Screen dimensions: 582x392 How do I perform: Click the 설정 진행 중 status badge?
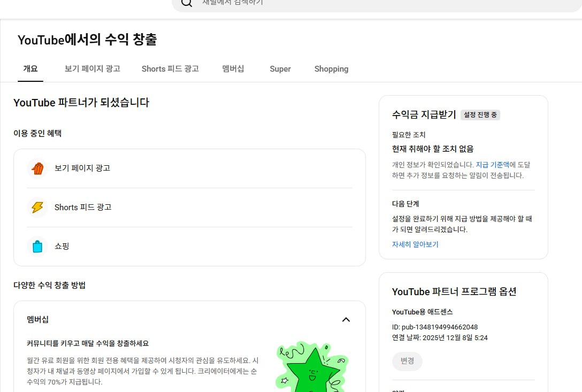pos(480,115)
